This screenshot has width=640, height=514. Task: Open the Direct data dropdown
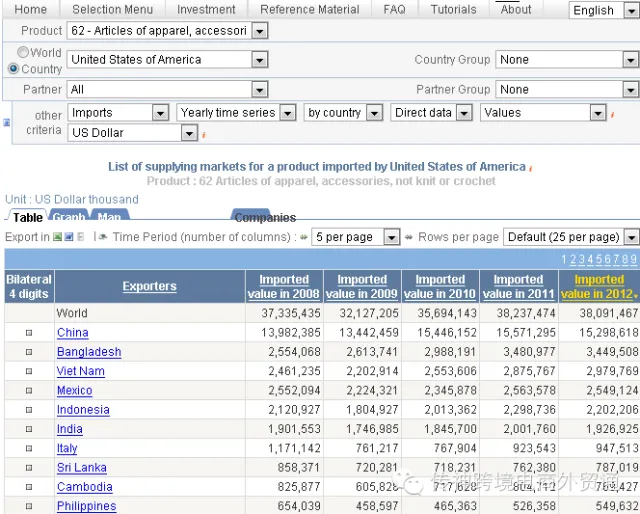(x=431, y=113)
